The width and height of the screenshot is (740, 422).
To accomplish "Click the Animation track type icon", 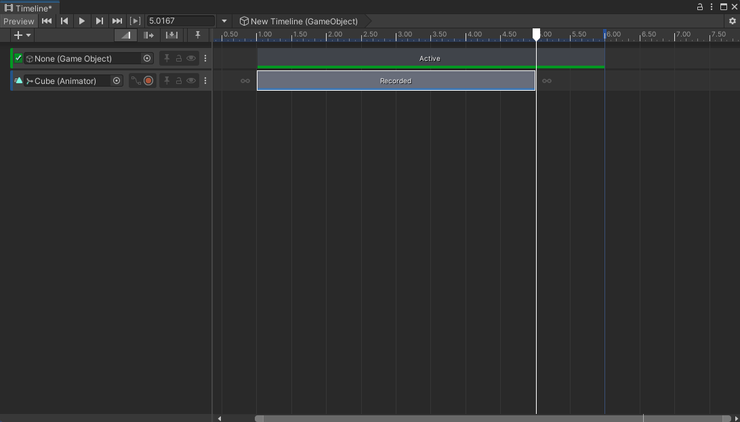I will tap(18, 81).
